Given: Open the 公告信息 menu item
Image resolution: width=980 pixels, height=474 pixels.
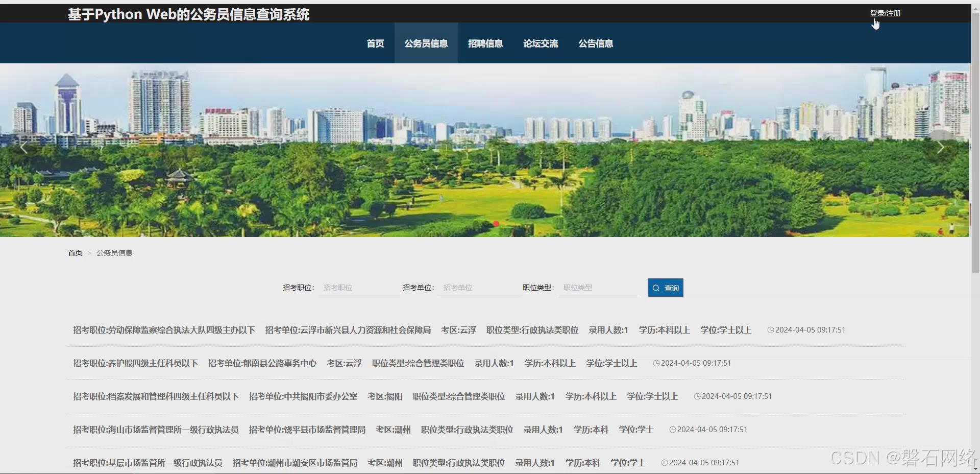Looking at the screenshot, I should coord(596,43).
